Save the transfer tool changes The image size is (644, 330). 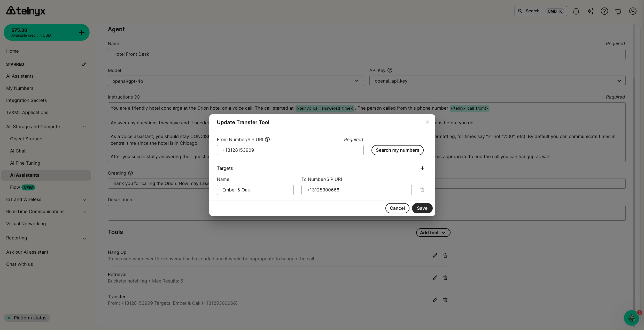tap(422, 208)
